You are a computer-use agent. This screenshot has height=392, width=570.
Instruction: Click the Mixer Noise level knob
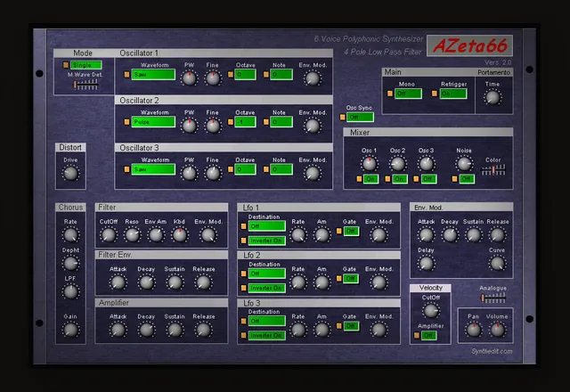point(464,164)
